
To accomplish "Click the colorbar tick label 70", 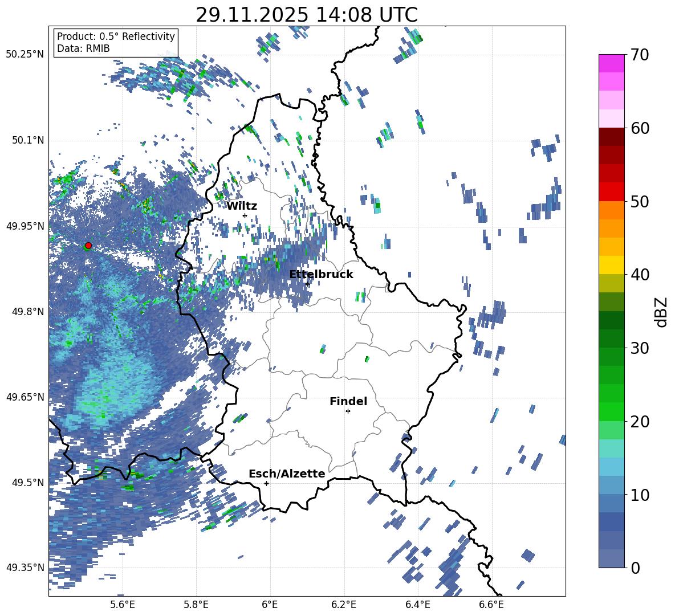I will pyautogui.click(x=640, y=55).
